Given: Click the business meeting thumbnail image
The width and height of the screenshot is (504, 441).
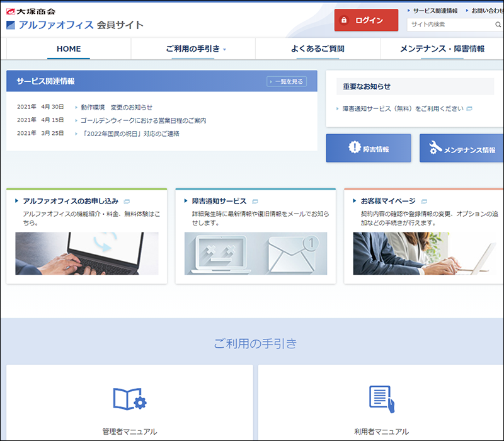Looking at the screenshot, I should [424, 253].
